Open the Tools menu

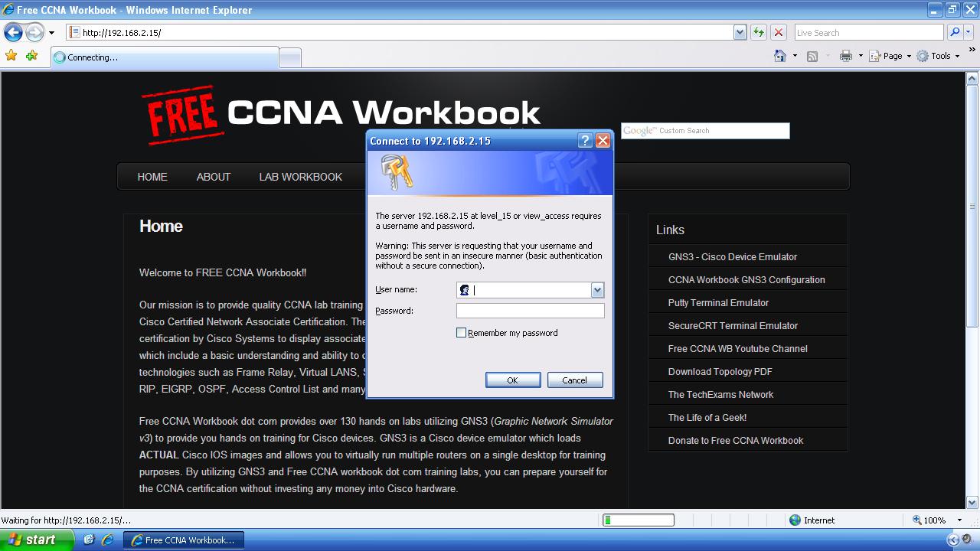(x=939, y=56)
